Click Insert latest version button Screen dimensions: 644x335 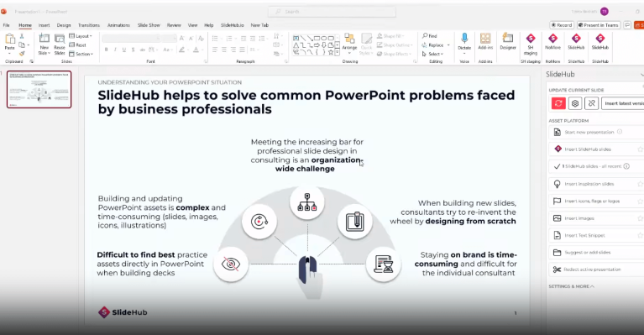623,103
